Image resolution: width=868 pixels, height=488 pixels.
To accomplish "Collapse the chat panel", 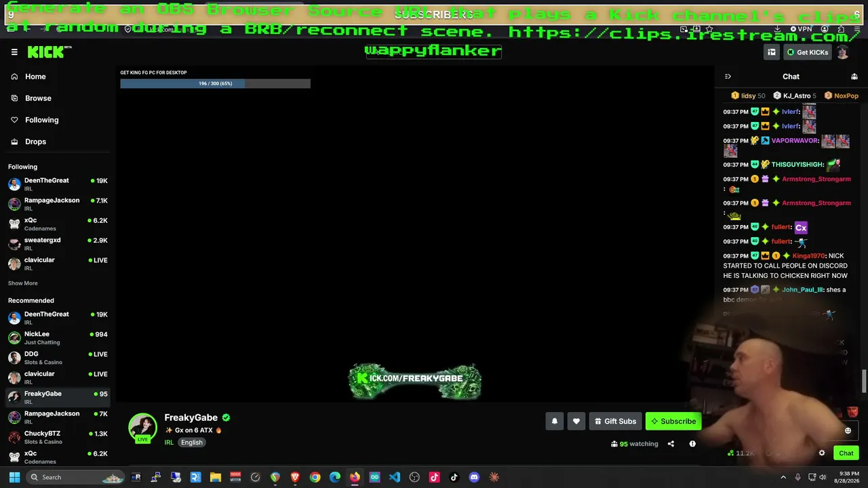I will [x=728, y=77].
